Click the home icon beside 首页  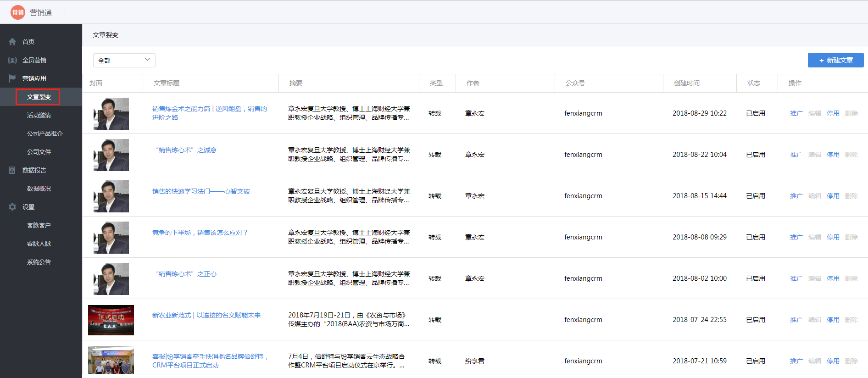click(x=12, y=42)
